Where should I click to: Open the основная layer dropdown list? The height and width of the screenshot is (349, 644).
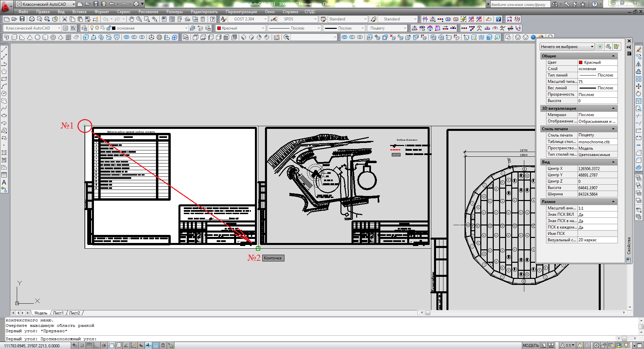coord(186,28)
